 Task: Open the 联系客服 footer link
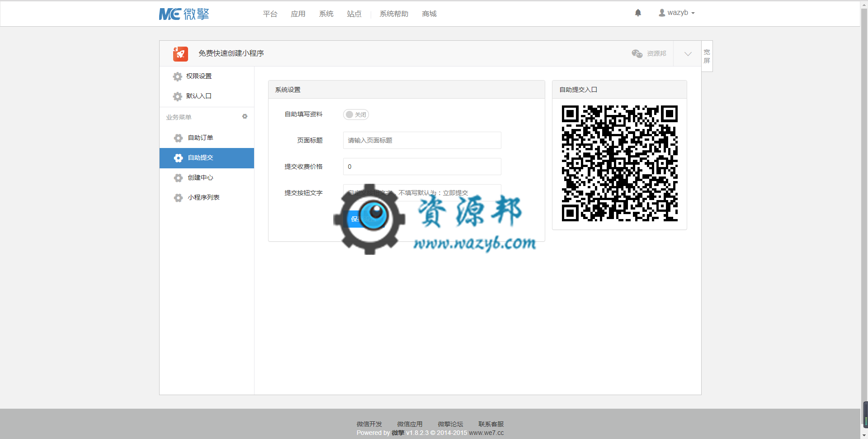click(491, 424)
